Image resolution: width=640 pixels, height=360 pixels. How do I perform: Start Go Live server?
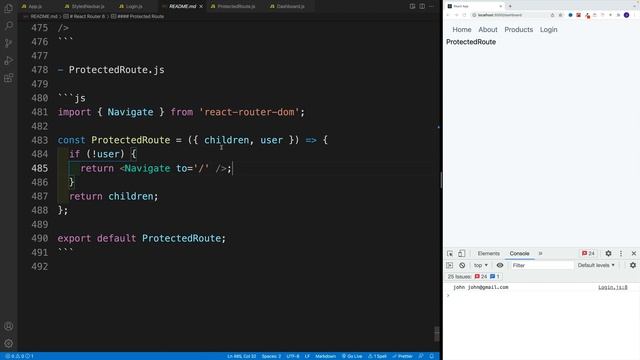click(x=352, y=356)
